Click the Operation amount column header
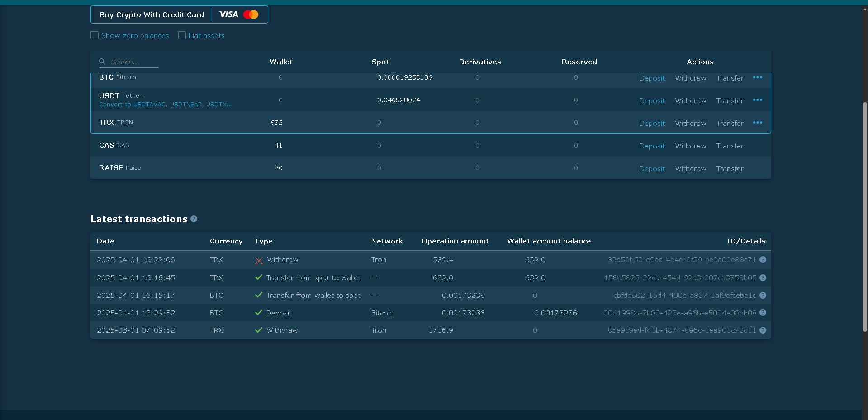Screen dimensions: 868x420 click(455, 241)
